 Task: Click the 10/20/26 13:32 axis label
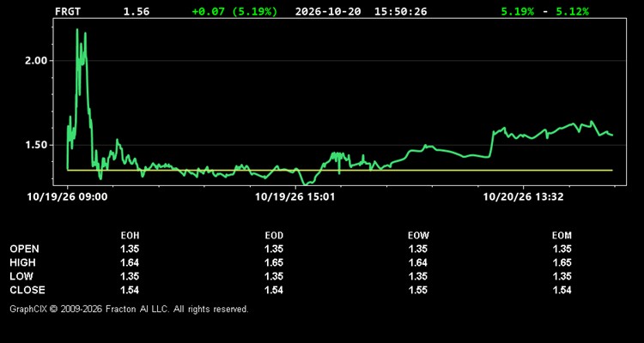pyautogui.click(x=523, y=196)
